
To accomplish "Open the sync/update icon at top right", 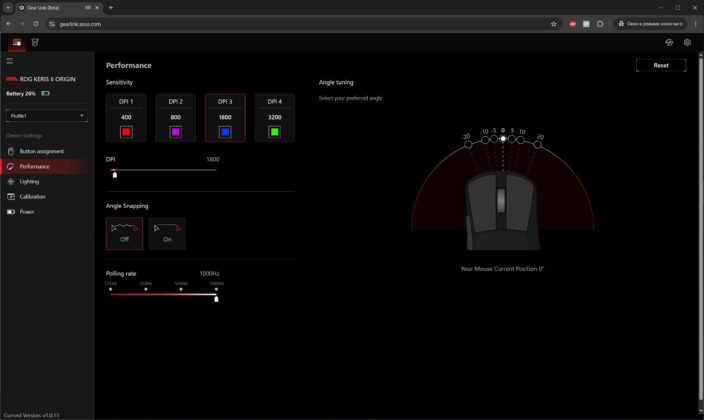I will pyautogui.click(x=669, y=42).
